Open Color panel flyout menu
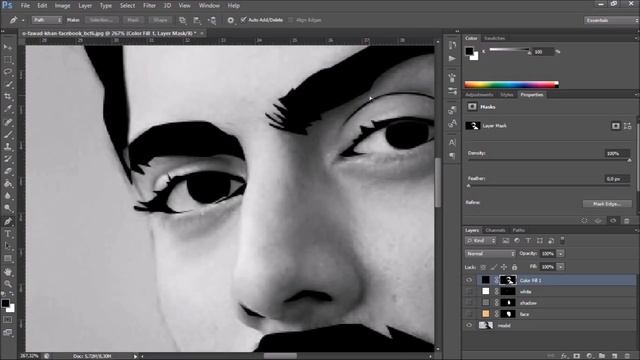 point(636,38)
